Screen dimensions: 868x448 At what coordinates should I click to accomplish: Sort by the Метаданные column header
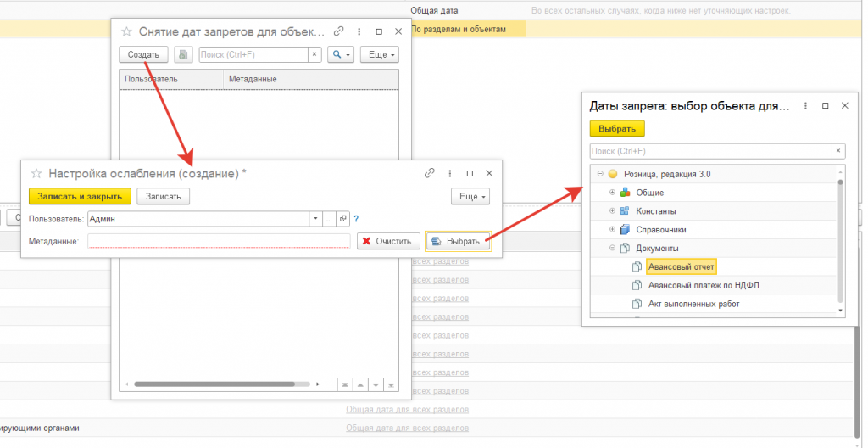click(x=310, y=79)
